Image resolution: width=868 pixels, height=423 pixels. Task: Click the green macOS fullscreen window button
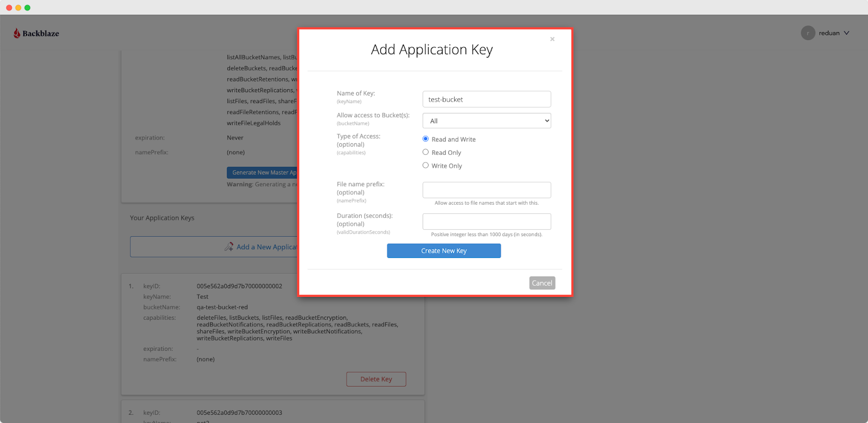(28, 8)
